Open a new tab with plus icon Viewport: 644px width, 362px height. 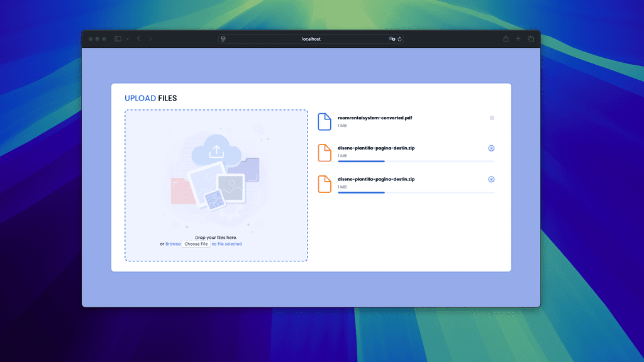[518, 38]
